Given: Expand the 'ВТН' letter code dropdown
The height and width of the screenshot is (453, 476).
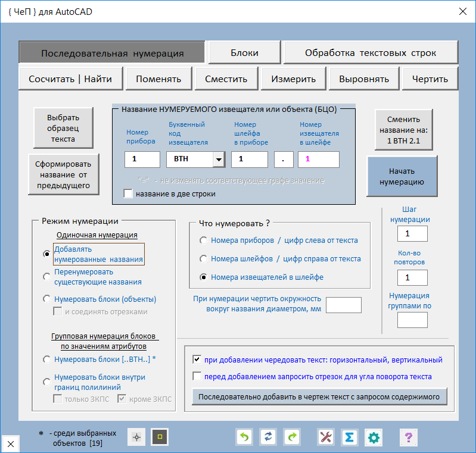Looking at the screenshot, I should [219, 160].
